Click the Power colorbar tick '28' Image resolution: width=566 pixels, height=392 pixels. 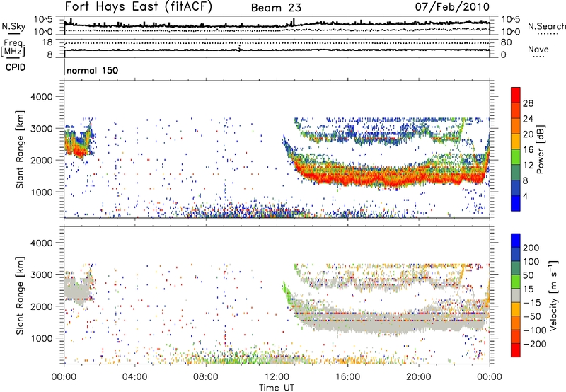click(x=528, y=103)
